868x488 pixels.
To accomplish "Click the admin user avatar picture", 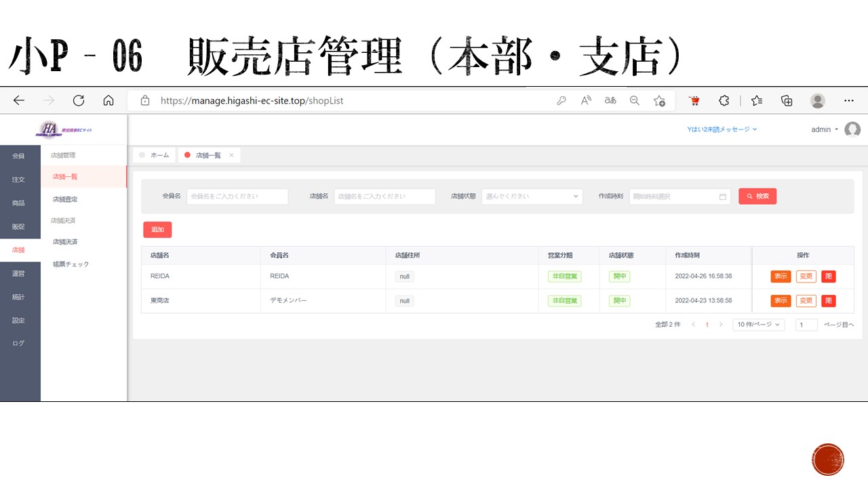I will [x=852, y=129].
